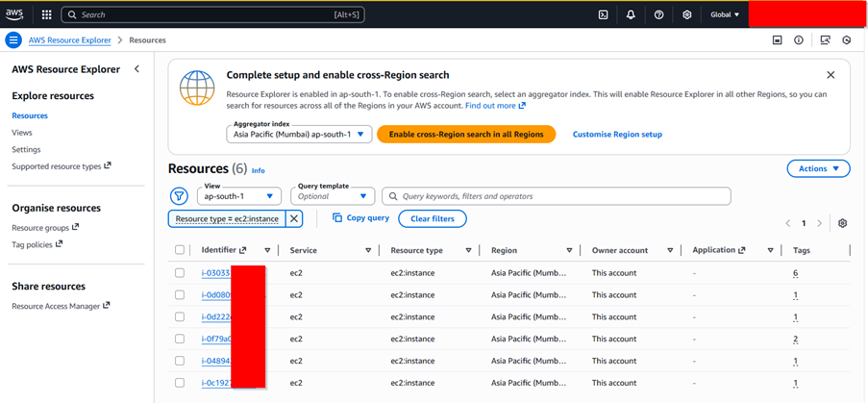Click Enable cross-Region search in all Regions

(466, 135)
